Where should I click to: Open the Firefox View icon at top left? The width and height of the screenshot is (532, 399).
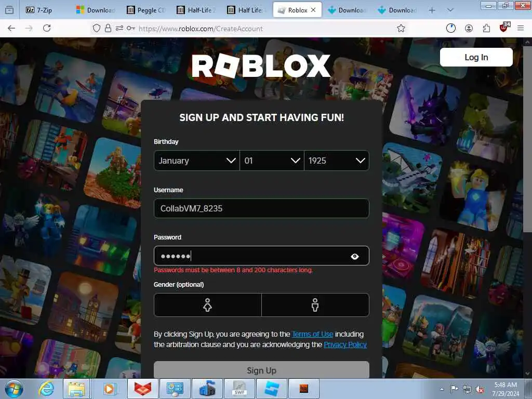(x=9, y=10)
